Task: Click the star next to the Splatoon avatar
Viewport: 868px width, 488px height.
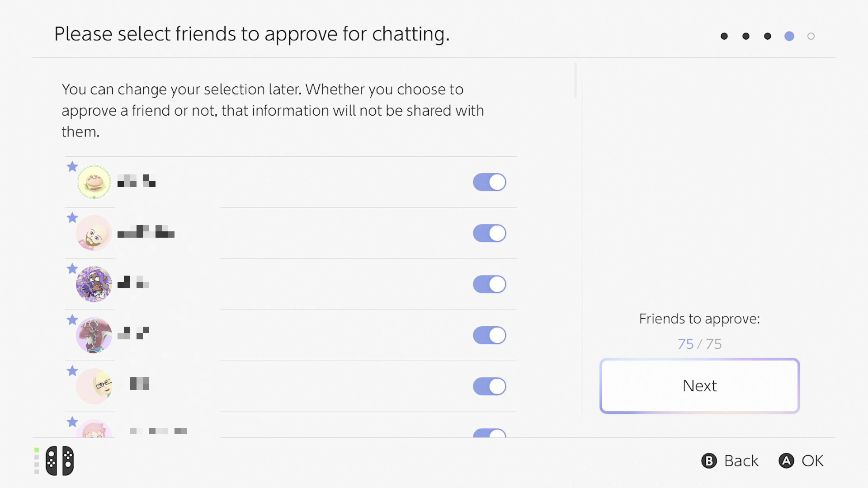Action: pyautogui.click(x=72, y=269)
